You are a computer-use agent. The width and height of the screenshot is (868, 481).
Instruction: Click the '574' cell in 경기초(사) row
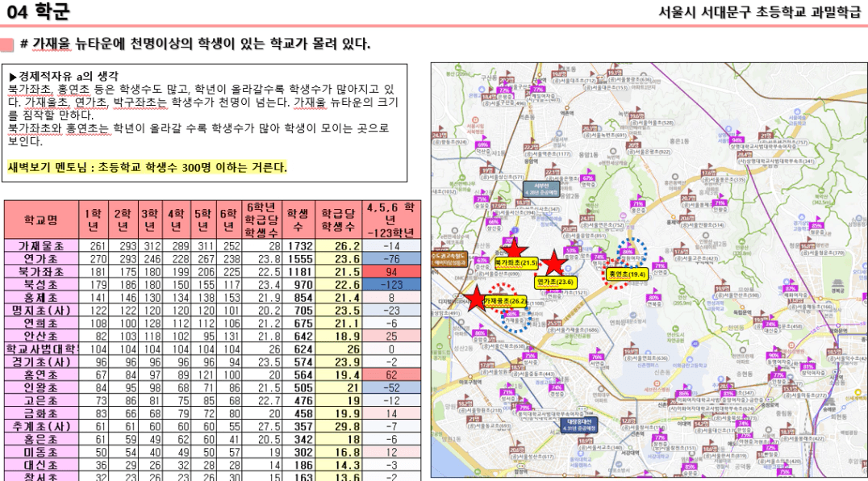coord(299,362)
